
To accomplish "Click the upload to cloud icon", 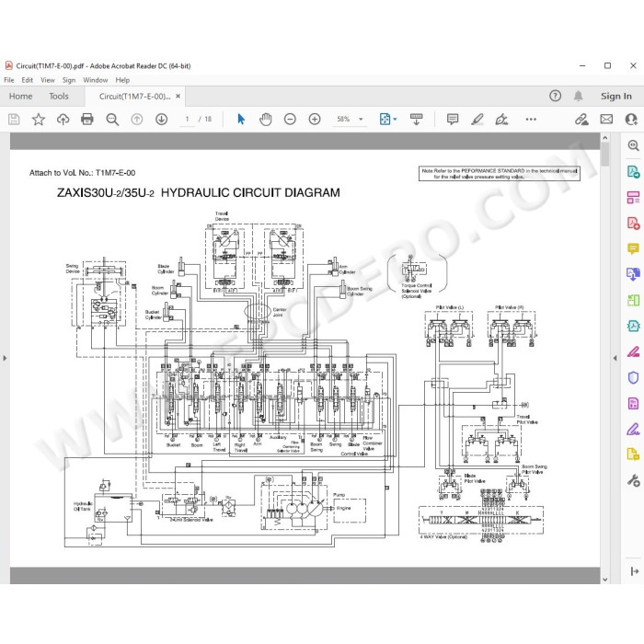I will point(63,120).
